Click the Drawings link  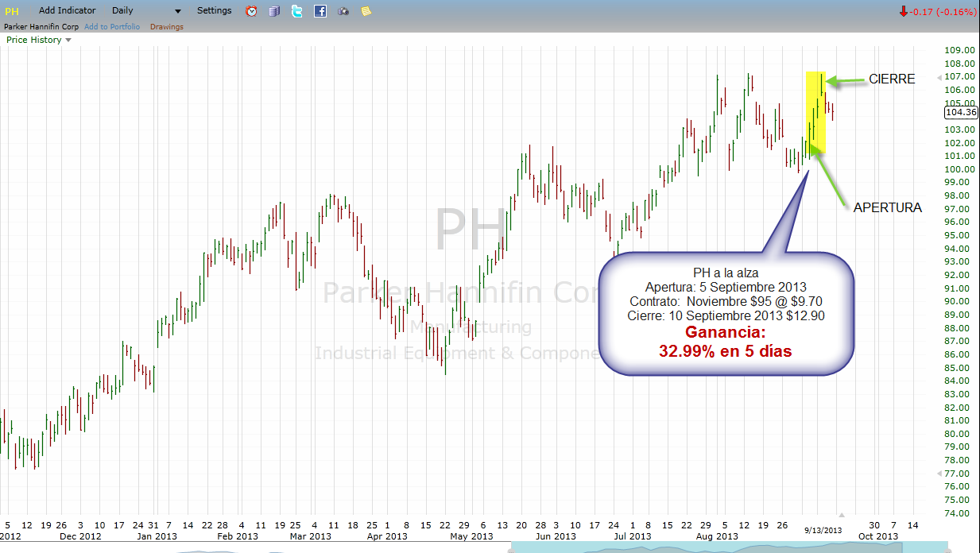point(166,27)
